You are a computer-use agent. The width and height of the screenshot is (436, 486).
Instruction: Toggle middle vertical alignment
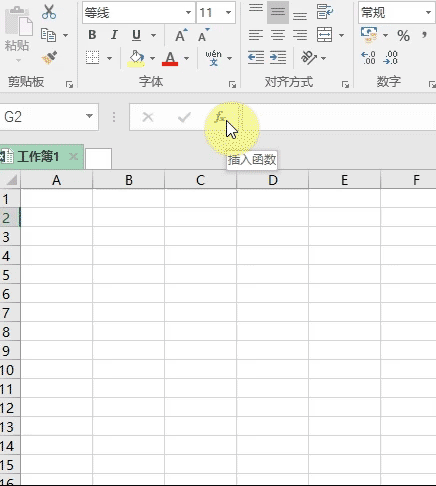[278, 12]
